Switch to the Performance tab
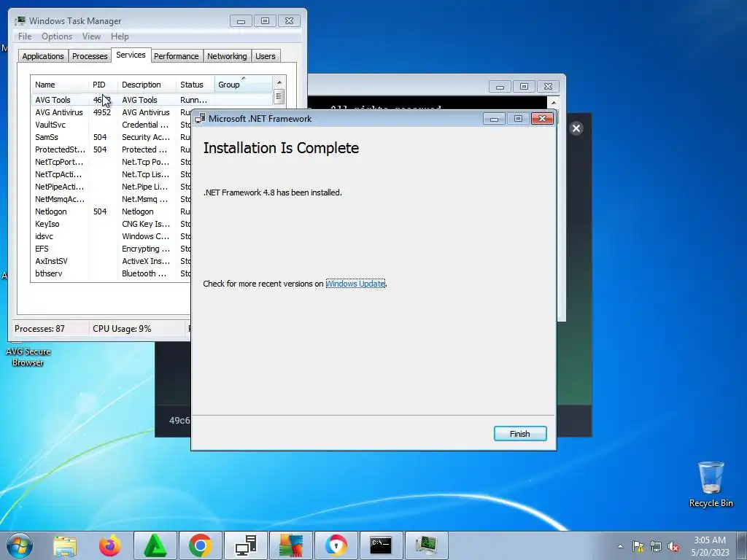 (177, 56)
